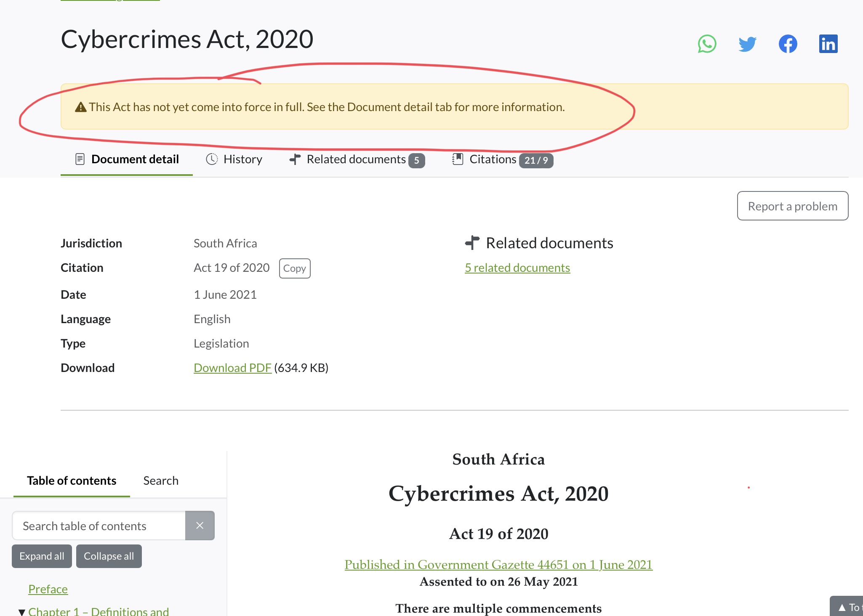
Task: Share the Act via WhatsApp icon
Action: coord(707,44)
